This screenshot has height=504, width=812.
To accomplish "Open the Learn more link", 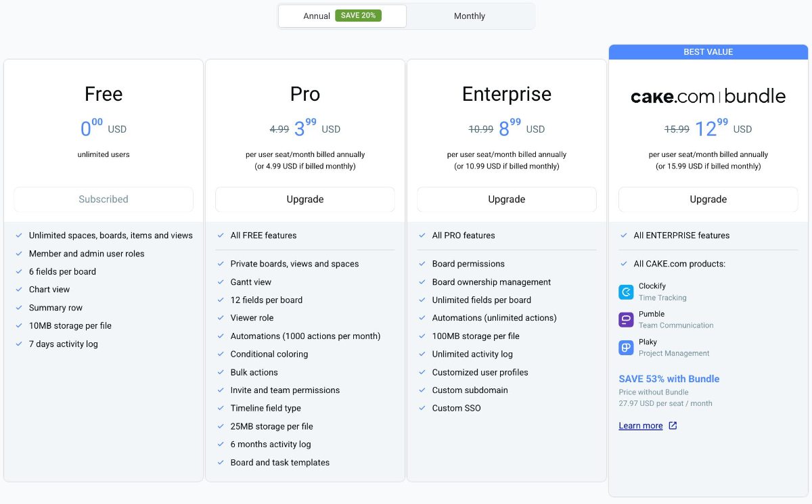I will pyautogui.click(x=640, y=426).
